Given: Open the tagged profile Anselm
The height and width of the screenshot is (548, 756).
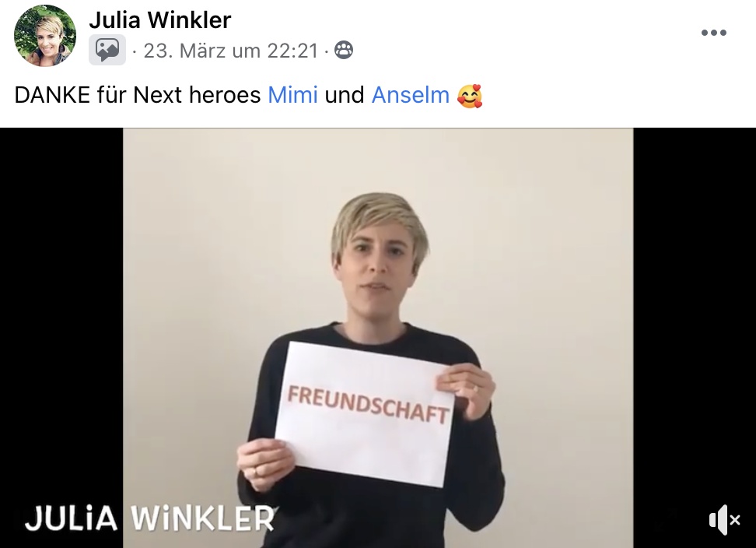Looking at the screenshot, I should coord(411,94).
